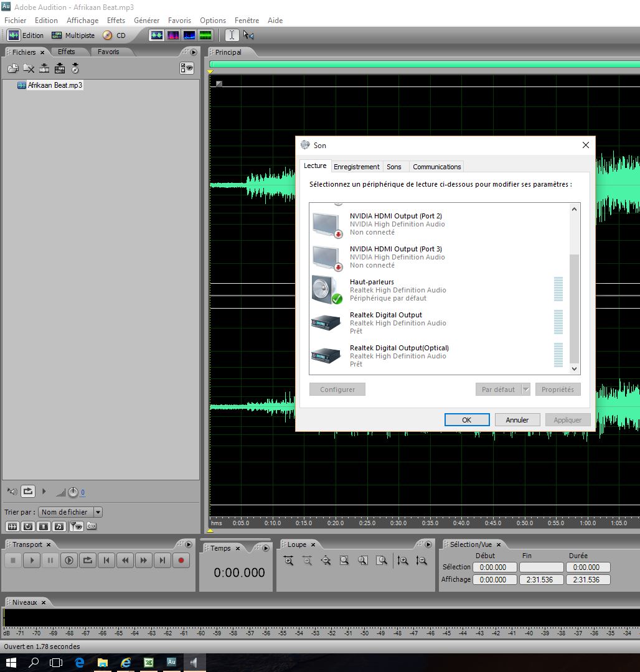Click the rewind button in Transport

coord(125,560)
